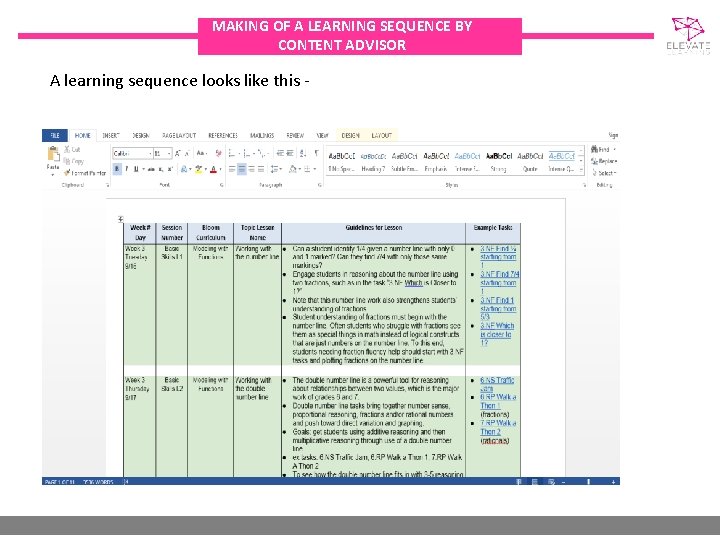This screenshot has width=720, height=540.
Task: Switch to Print Layout view in status bar
Action: pyautogui.click(x=535, y=482)
